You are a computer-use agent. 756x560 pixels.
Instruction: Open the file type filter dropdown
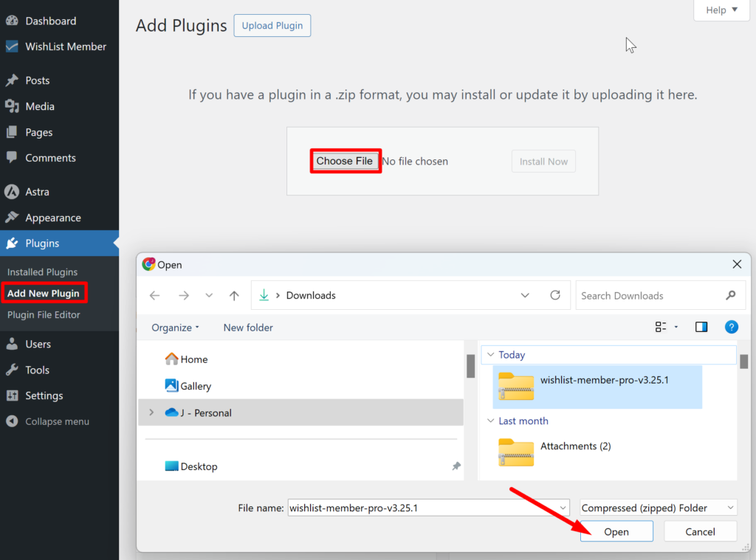[659, 508]
